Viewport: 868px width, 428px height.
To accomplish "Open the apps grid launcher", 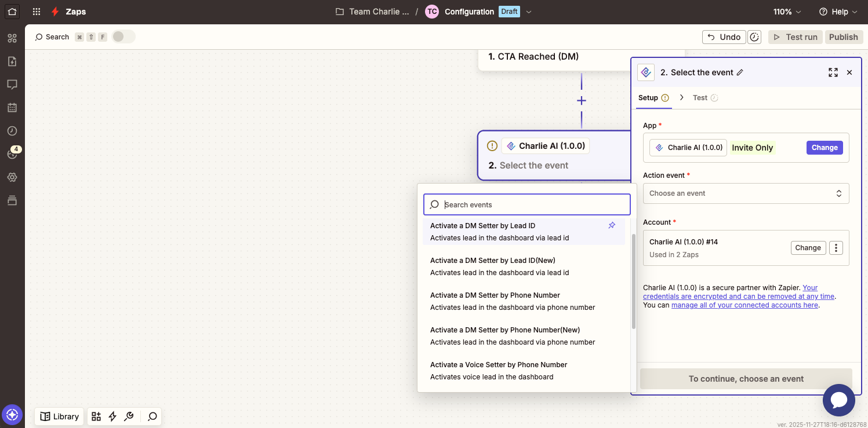I will pyautogui.click(x=37, y=12).
